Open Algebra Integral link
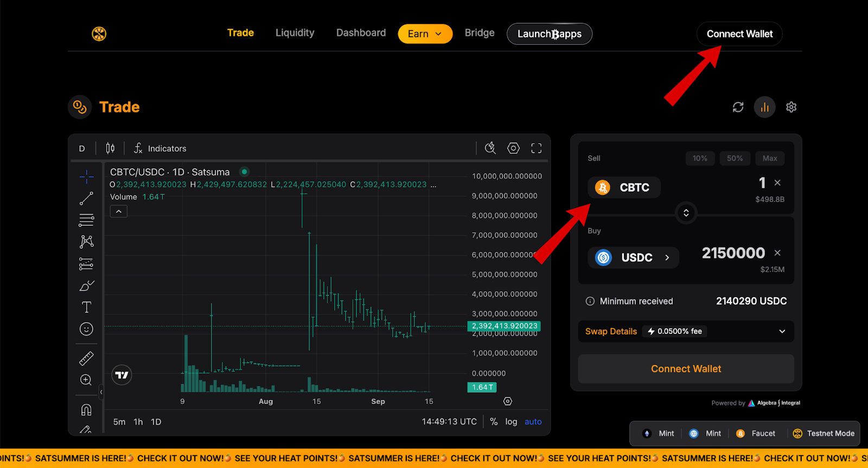This screenshot has width=868, height=468. click(774, 403)
